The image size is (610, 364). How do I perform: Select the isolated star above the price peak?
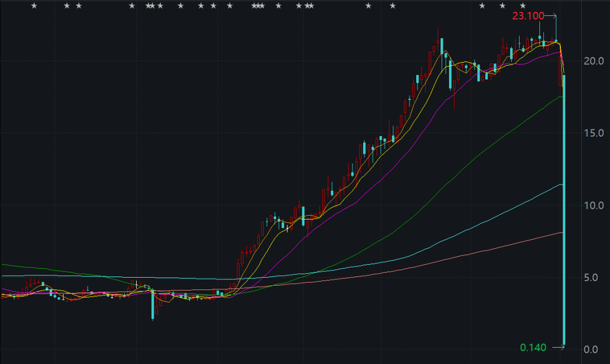click(x=393, y=6)
